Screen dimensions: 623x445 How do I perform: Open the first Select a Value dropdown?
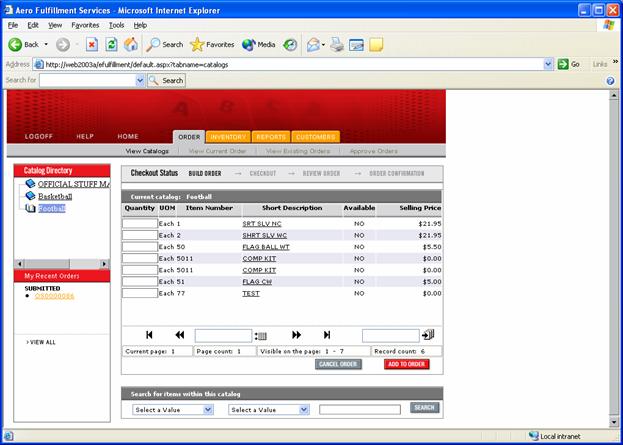click(208, 410)
